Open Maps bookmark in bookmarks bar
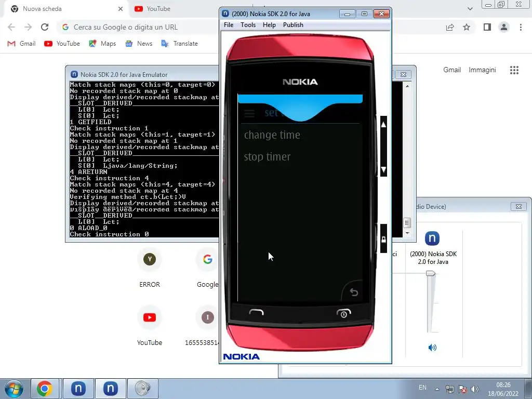Viewport: 532px width, 399px height. [x=102, y=44]
